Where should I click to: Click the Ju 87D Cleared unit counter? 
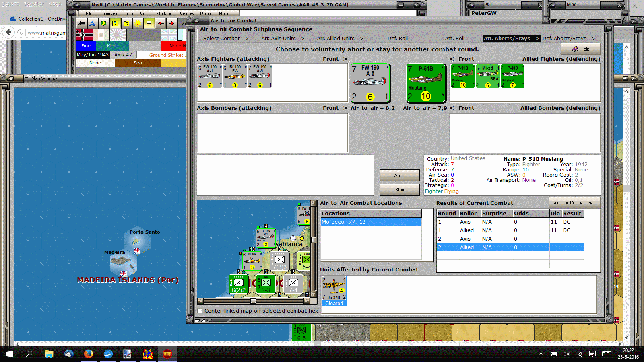[334, 291]
